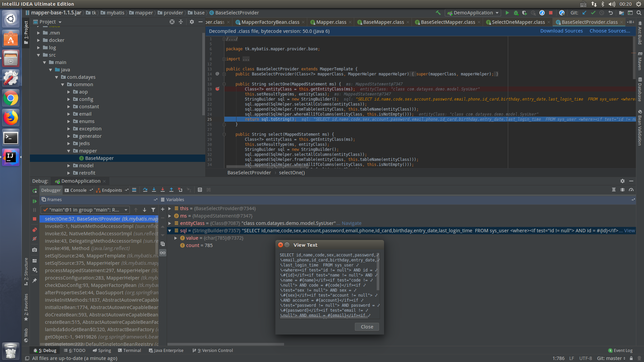The width and height of the screenshot is (644, 362).
Task: Open the Endpoints tab in debug panel
Action: tap(112, 190)
